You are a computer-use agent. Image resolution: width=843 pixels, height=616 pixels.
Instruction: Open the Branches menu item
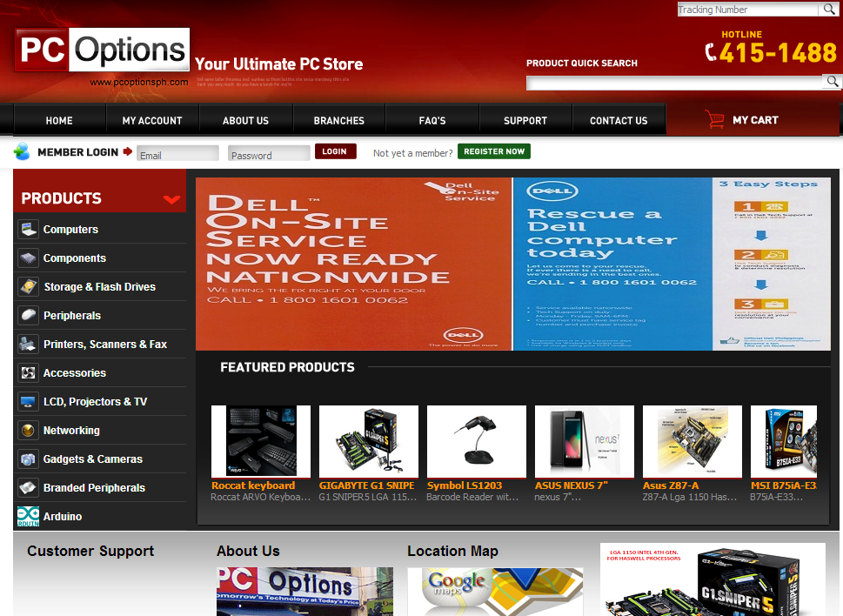[339, 120]
